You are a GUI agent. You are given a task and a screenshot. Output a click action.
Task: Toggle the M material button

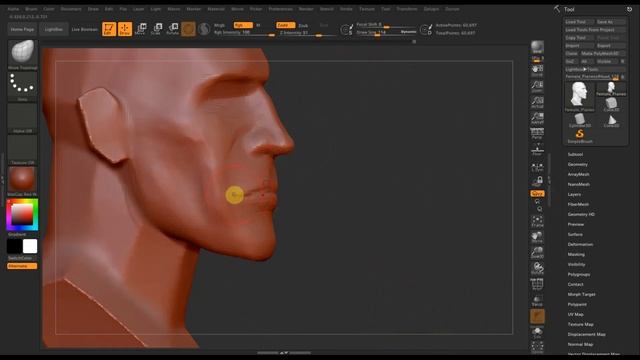click(x=258, y=25)
